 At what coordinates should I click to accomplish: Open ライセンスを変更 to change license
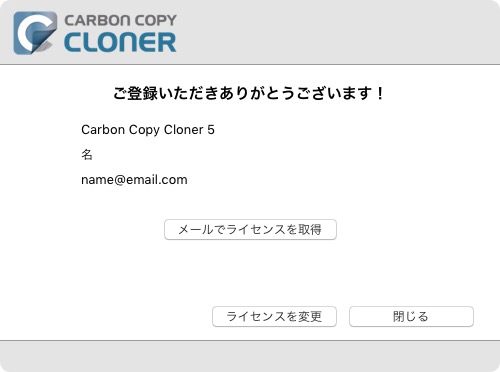click(274, 316)
